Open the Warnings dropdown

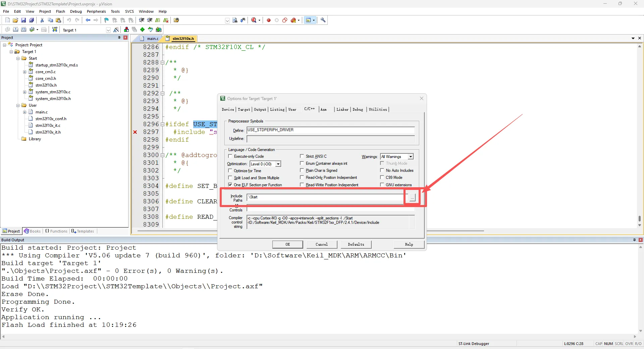pyautogui.click(x=411, y=157)
